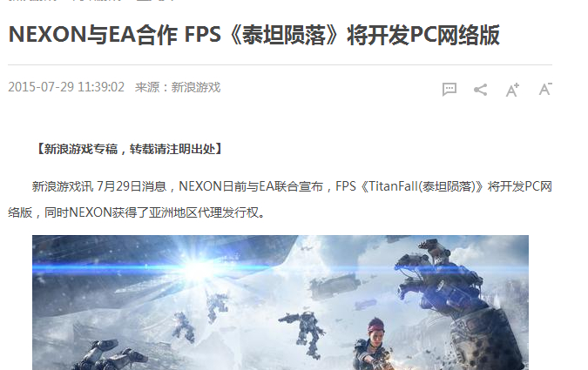Click the 《泰坦陨落》 game name in the headline
The width and height of the screenshot is (588, 370).
click(283, 35)
